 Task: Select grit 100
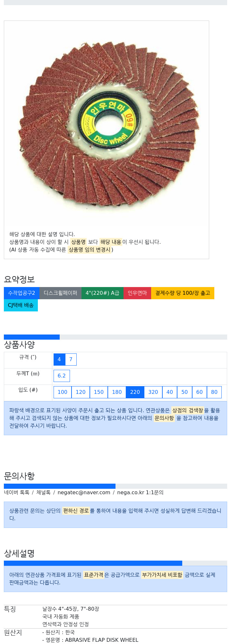click(63, 392)
